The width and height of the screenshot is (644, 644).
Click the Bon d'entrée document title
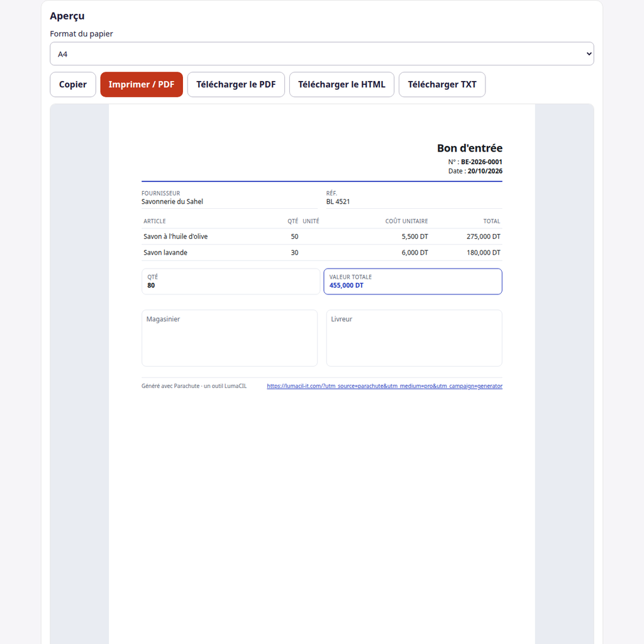[469, 148]
